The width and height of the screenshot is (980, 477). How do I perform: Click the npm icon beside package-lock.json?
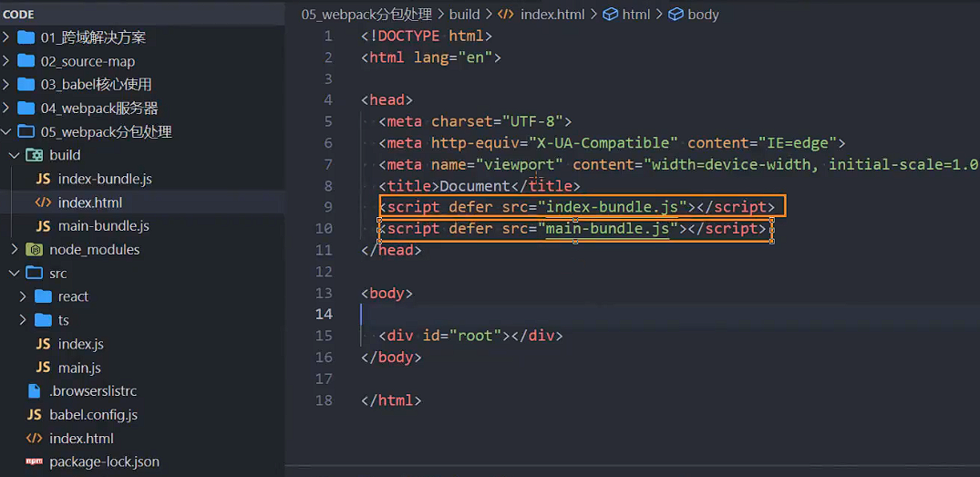point(34,462)
